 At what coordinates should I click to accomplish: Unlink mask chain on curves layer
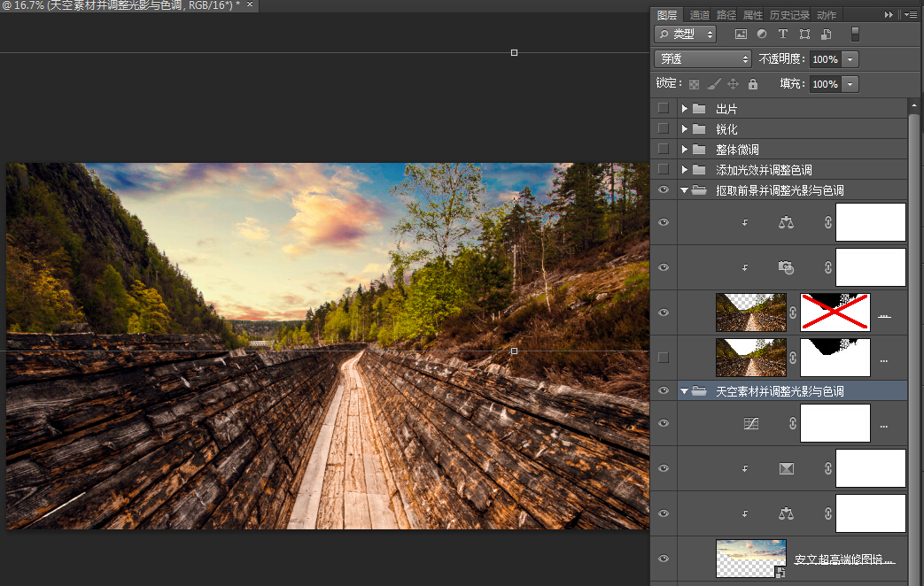pyautogui.click(x=793, y=423)
